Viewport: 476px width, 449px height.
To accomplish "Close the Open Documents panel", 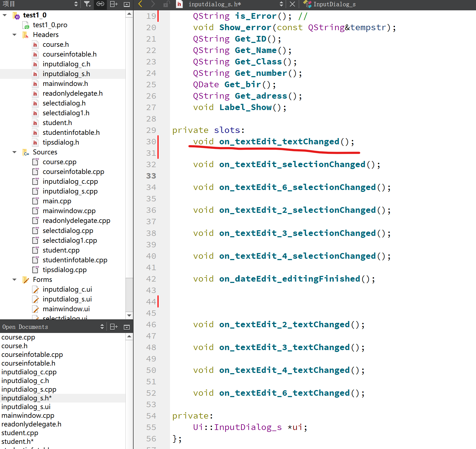I will click(127, 327).
